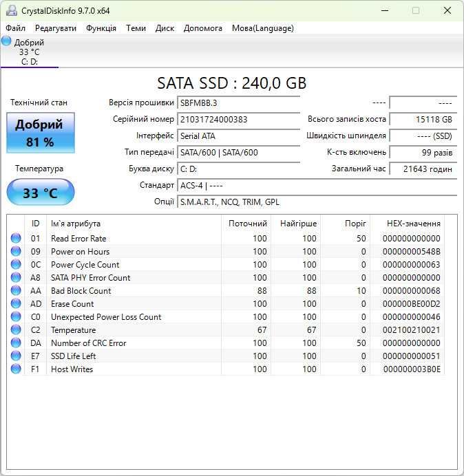Viewport: 464px width, 476px height.
Task: Click the blue status orb in disk tab
Action: coord(6,41)
